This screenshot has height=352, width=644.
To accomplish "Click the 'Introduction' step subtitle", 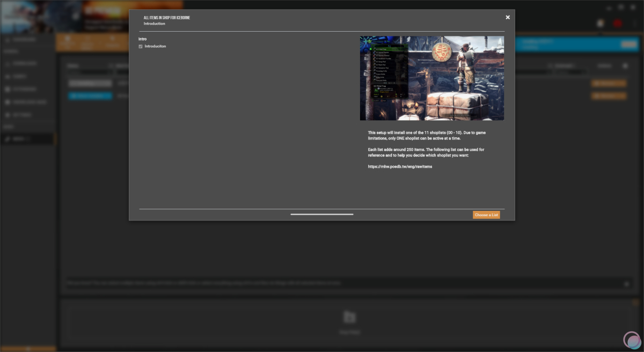I will click(155, 24).
